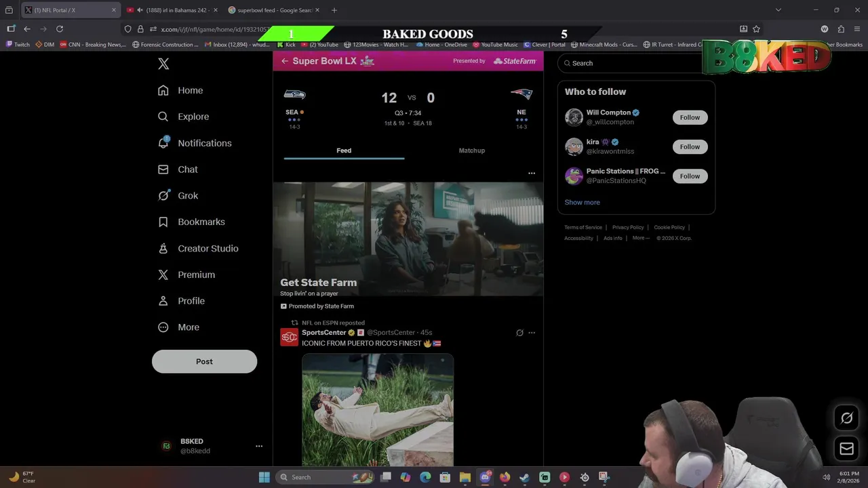Open Grok in the sidebar
The image size is (868, 488).
pyautogui.click(x=178, y=195)
